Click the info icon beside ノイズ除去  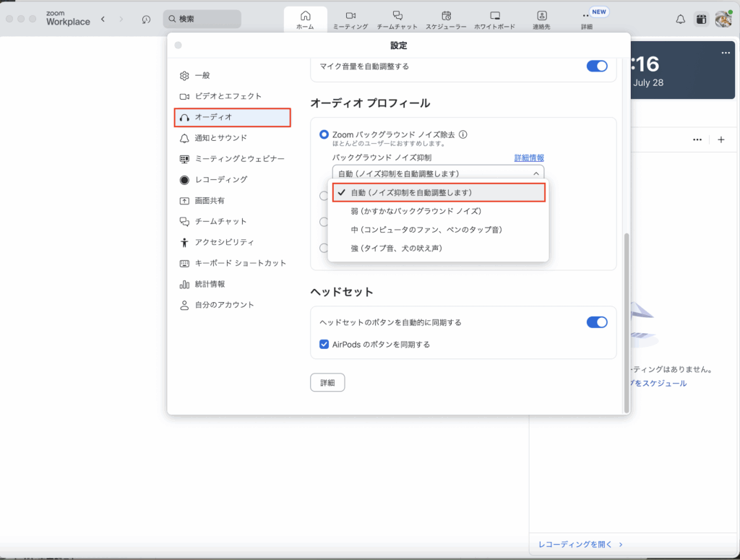coord(463,134)
